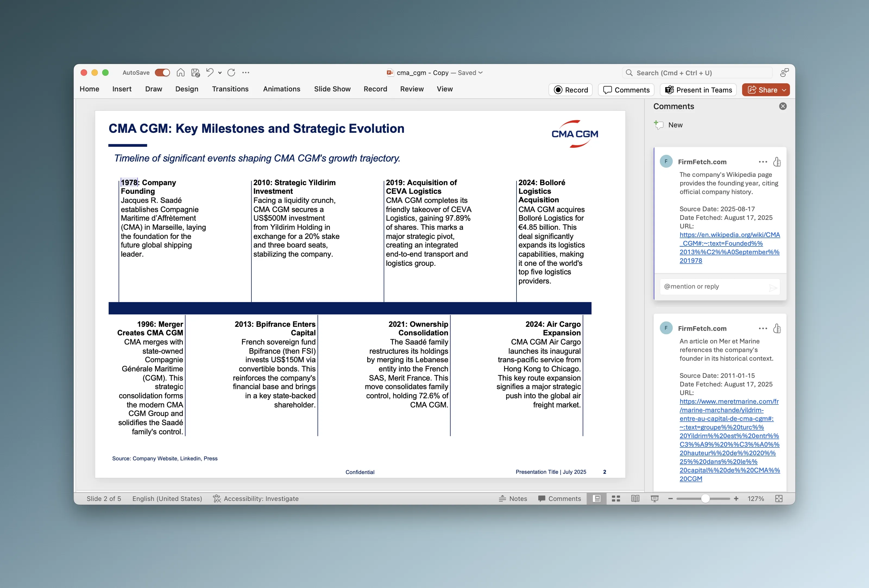Start Slide Show from status bar
The height and width of the screenshot is (588, 869).
654,498
